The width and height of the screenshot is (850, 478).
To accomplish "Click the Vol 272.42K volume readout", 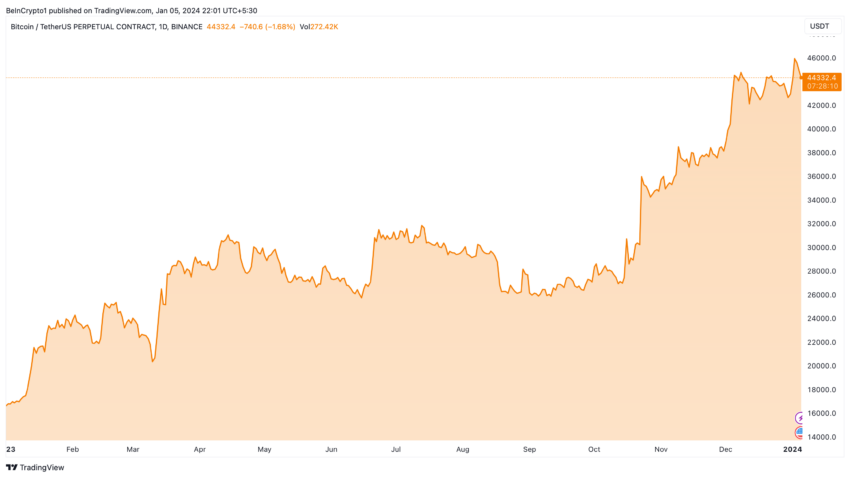I will click(x=319, y=27).
